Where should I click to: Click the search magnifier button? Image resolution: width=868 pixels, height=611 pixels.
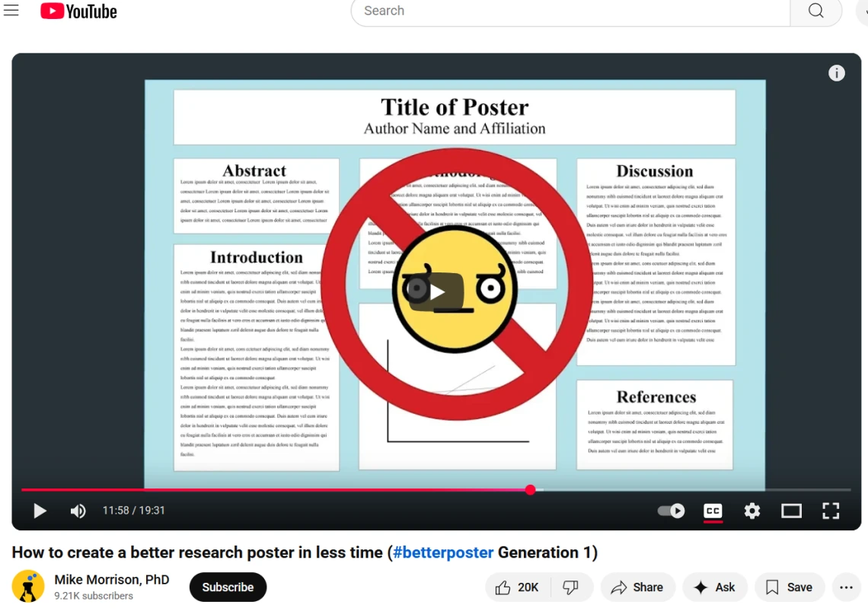tap(815, 11)
